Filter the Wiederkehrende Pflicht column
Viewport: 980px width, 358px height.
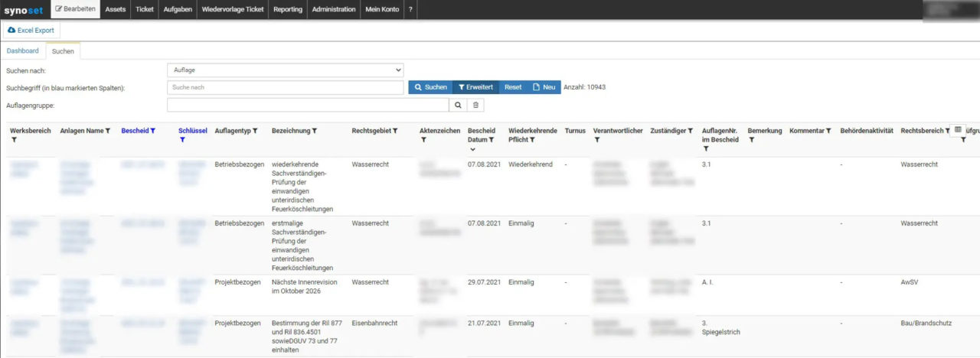point(532,140)
